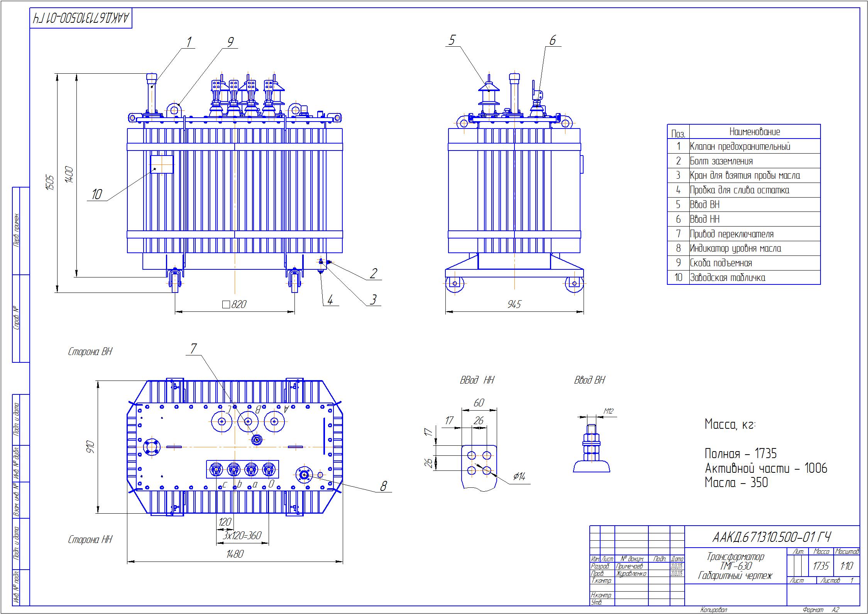Click the 'Поз.' column header
The height and width of the screenshot is (614, 868).
tap(678, 134)
